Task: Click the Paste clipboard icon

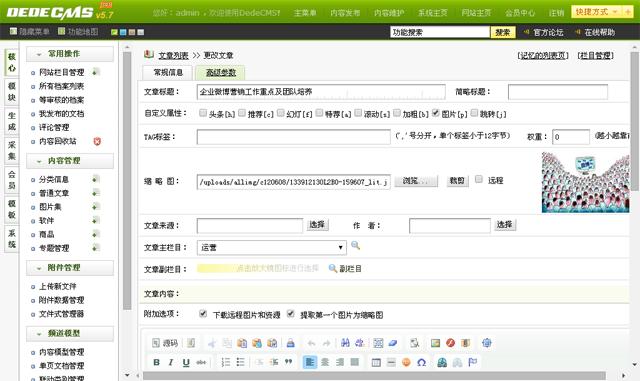Action: [242, 343]
